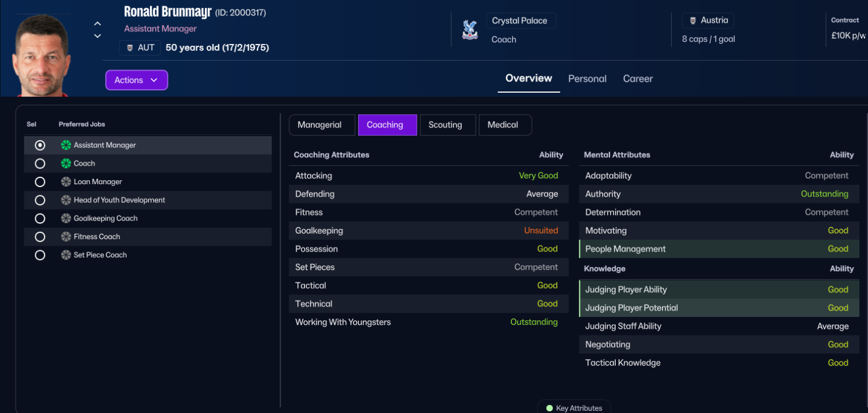This screenshot has height=413, width=868.
Task: Click the AUT nationality badge button
Action: click(x=140, y=47)
